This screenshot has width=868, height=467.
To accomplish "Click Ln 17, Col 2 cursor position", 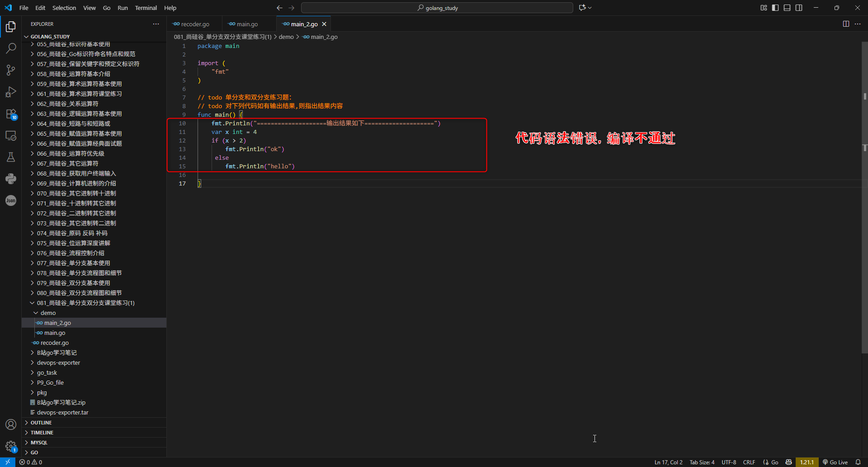I will pyautogui.click(x=668, y=462).
